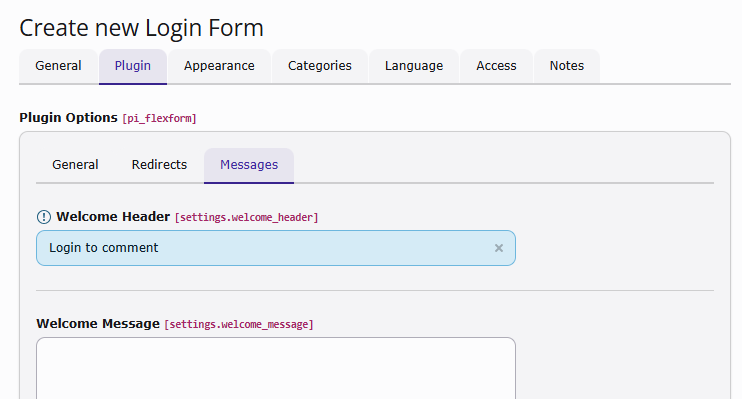Select the Messages sub-tab
Image resolution: width=742 pixels, height=399 pixels.
coord(249,165)
